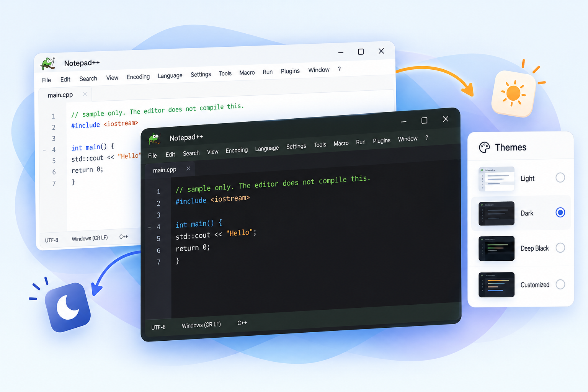Open the File menu in the light window
Image resolution: width=588 pixels, height=392 pixels.
(46, 80)
